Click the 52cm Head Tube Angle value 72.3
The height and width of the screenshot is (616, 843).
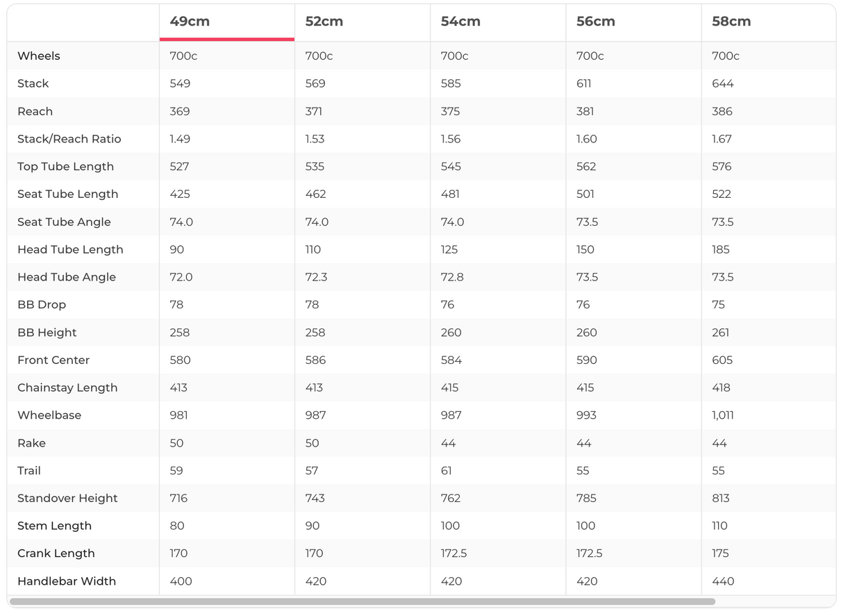click(x=317, y=277)
